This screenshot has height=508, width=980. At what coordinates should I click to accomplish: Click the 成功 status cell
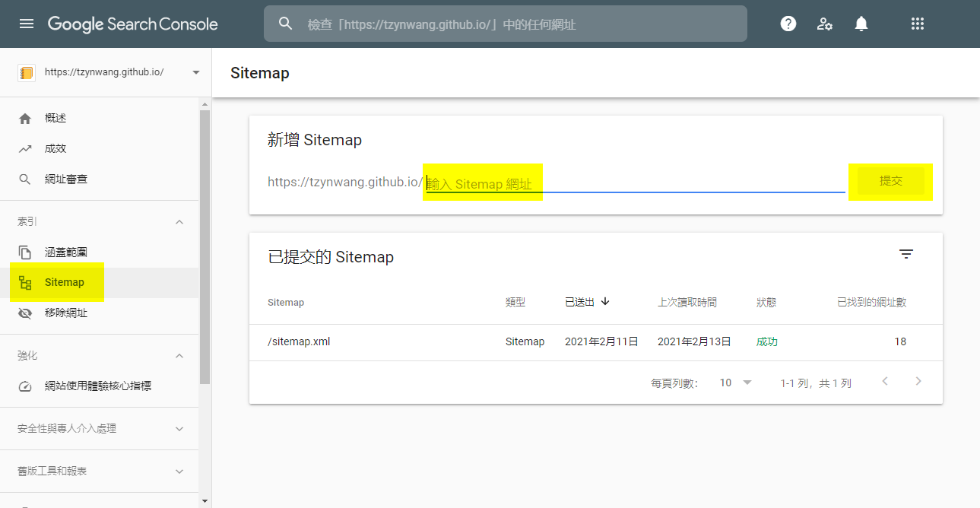(767, 342)
